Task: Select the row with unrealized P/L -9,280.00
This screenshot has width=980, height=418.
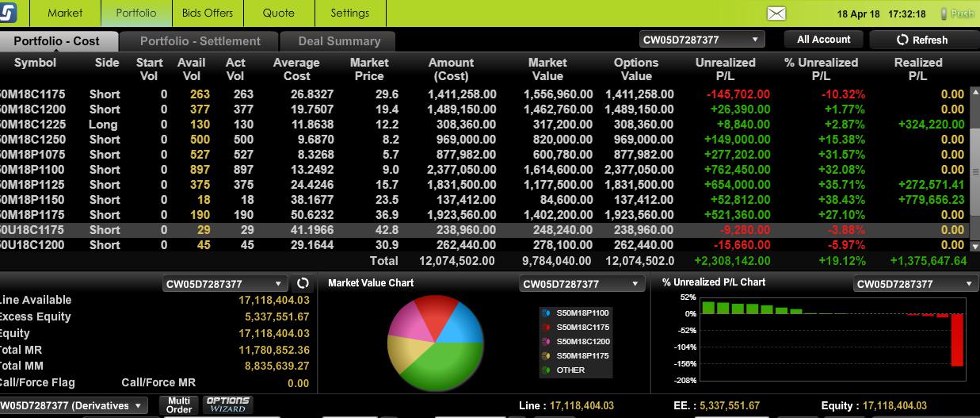Action: tap(483, 229)
